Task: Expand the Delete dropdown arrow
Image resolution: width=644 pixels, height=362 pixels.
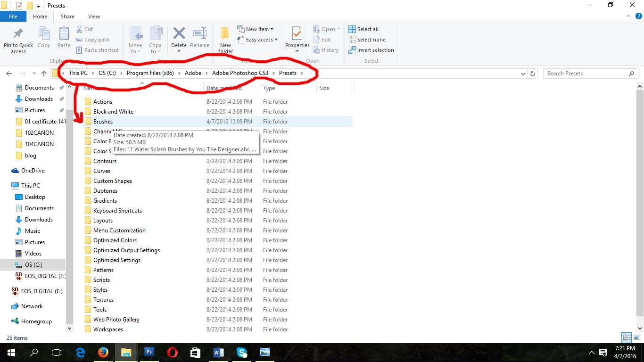Action: click(179, 51)
